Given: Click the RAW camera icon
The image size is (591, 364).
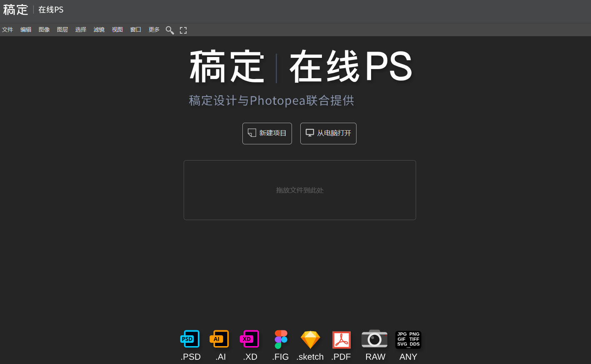Looking at the screenshot, I should [374, 339].
